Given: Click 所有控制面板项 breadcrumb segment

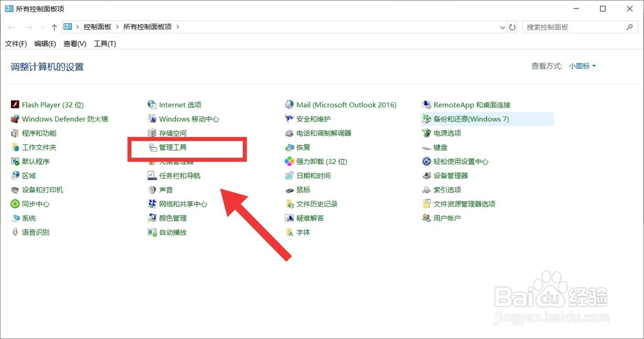Looking at the screenshot, I should 147,26.
